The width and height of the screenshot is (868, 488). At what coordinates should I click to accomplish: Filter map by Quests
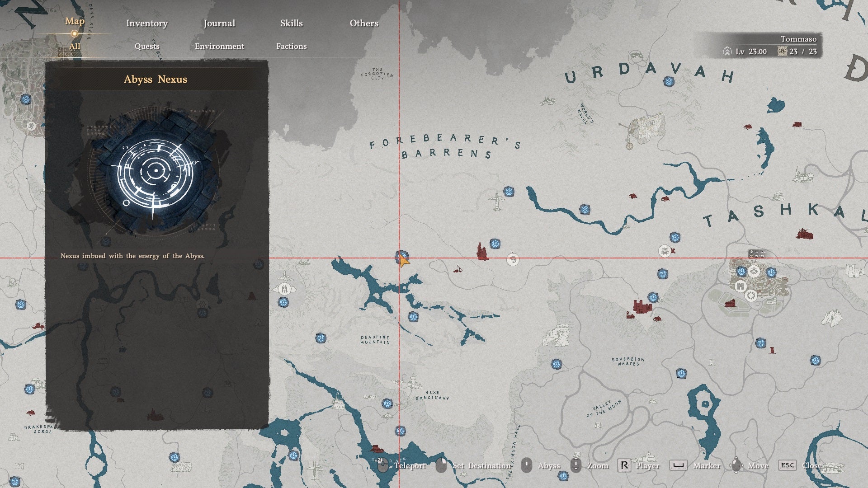147,46
